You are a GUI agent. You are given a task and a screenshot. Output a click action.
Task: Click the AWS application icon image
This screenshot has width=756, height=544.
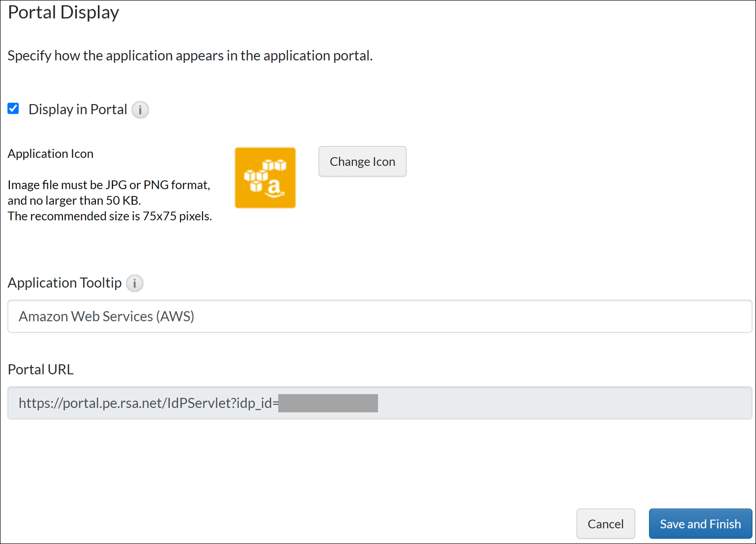265,178
